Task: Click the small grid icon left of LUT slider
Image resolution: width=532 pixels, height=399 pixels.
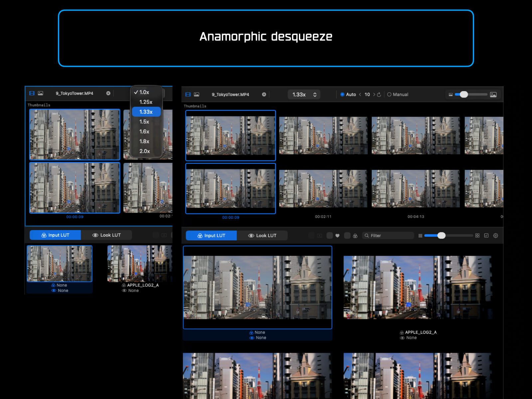Action: click(420, 235)
